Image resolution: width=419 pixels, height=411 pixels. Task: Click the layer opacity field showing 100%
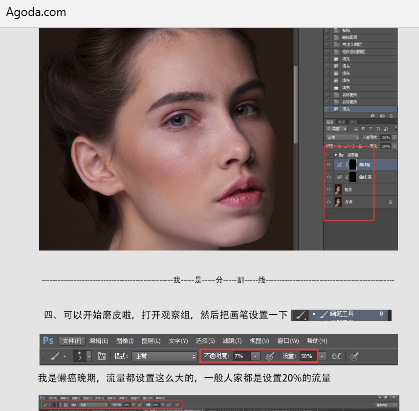[x=386, y=137]
